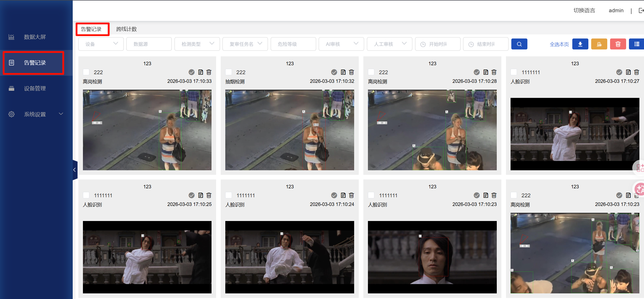Tick the checkbox on the 17:10:32 抽烟检测 card
Viewport: 644px width, 299px height.
tap(229, 72)
